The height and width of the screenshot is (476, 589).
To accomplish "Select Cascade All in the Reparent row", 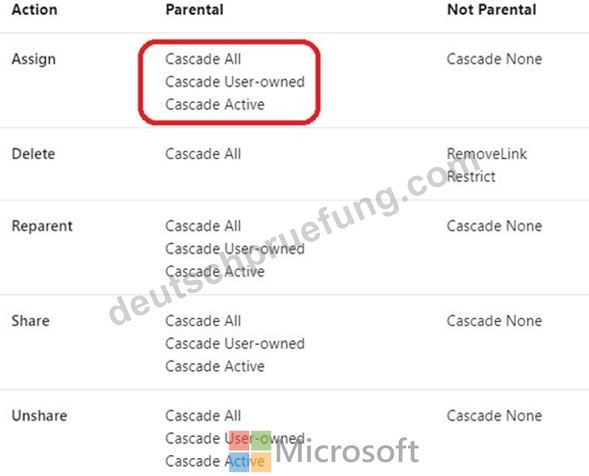I will [203, 226].
